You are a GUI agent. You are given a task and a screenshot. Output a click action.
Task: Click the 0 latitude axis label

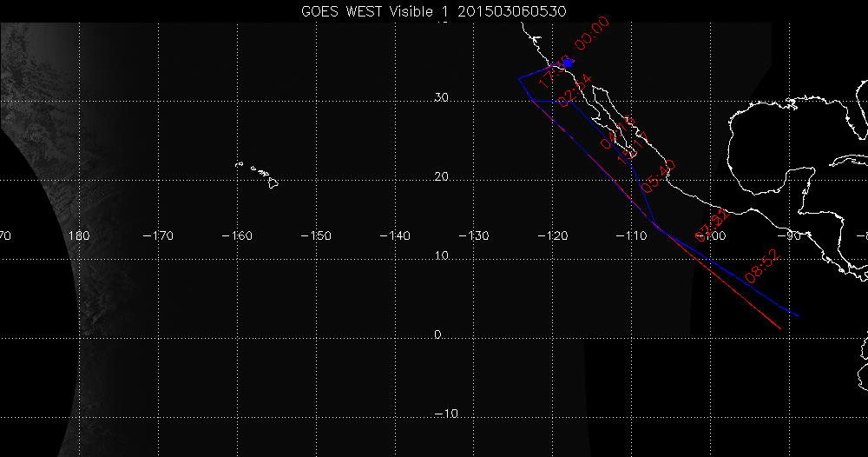(437, 334)
